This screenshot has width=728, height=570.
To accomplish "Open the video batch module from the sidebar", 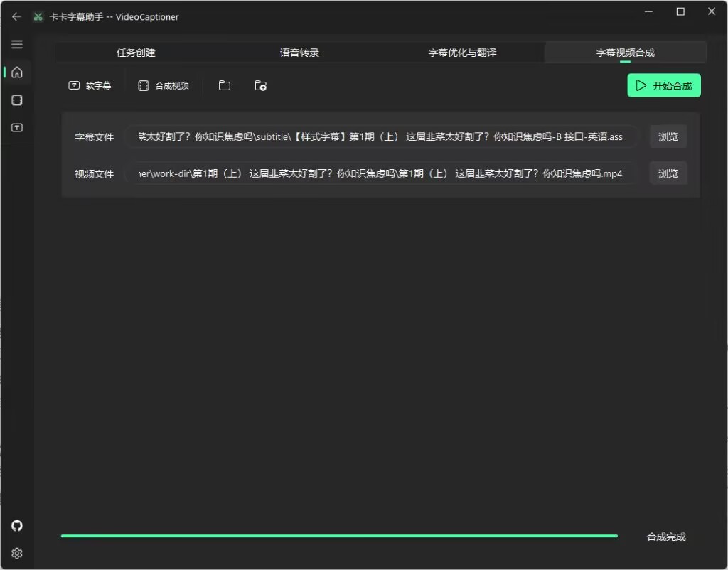I will pyautogui.click(x=17, y=100).
